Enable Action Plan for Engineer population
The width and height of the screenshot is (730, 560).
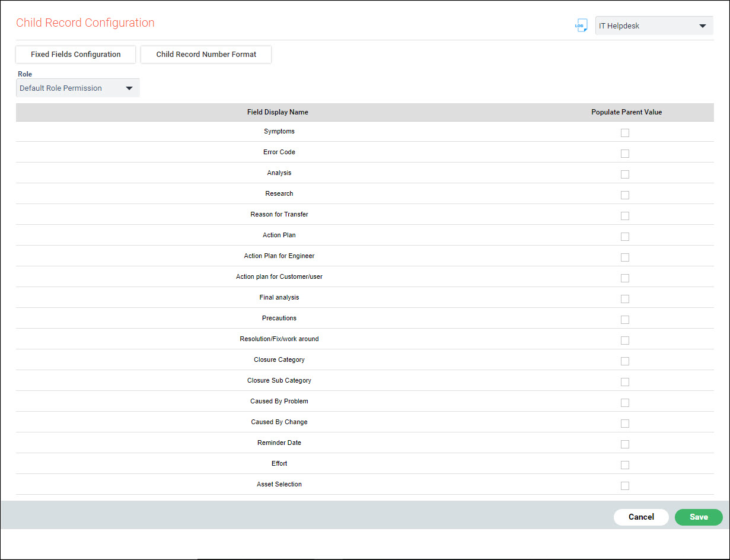[624, 257]
